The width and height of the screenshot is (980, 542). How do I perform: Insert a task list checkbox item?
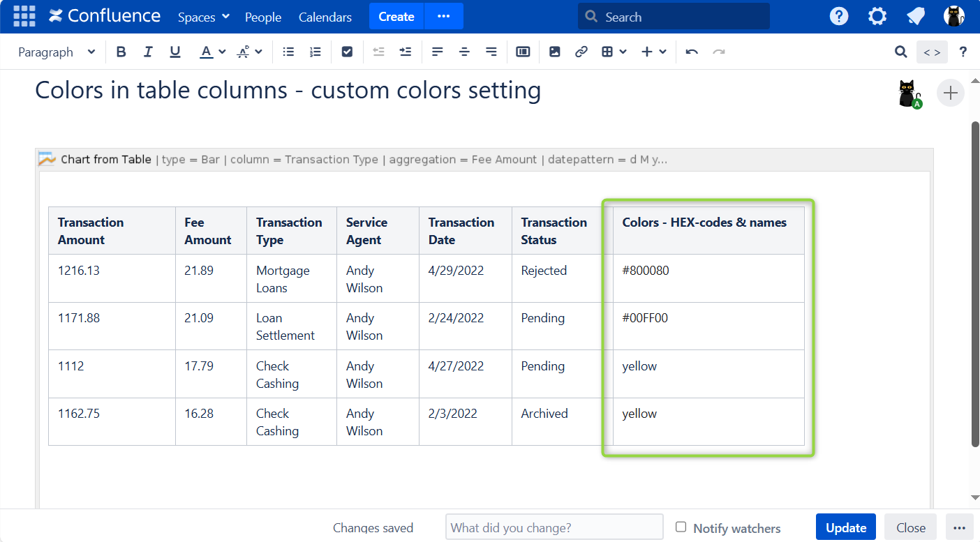click(x=348, y=52)
